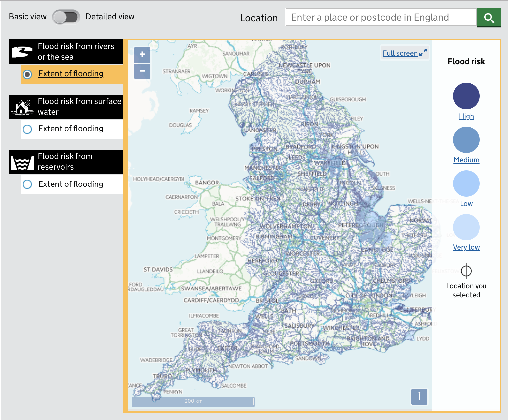Click the 200 km scale bar
Viewport: 508px width, 420px height.
(193, 401)
